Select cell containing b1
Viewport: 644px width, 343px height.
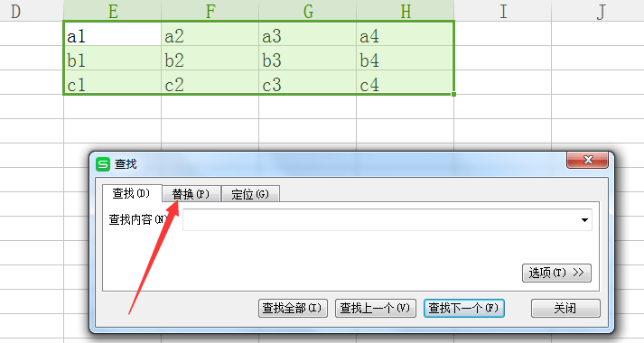[x=113, y=58]
